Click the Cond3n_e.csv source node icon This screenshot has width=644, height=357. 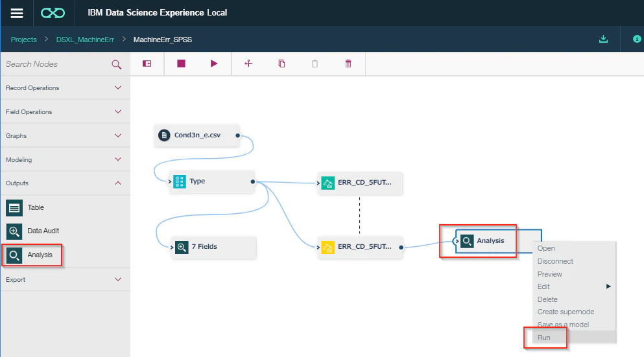[x=164, y=135]
